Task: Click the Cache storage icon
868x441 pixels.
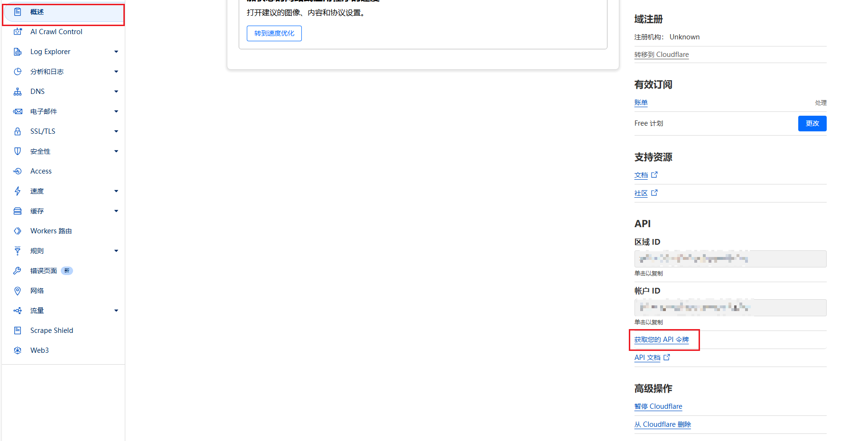Action: click(18, 211)
